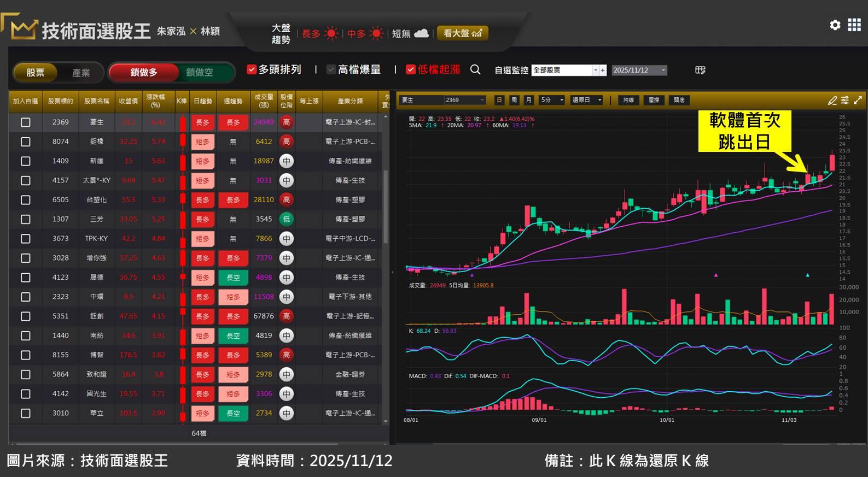Click the 中 price level badge for 4123
Image resolution: width=868 pixels, height=477 pixels.
tap(286, 278)
